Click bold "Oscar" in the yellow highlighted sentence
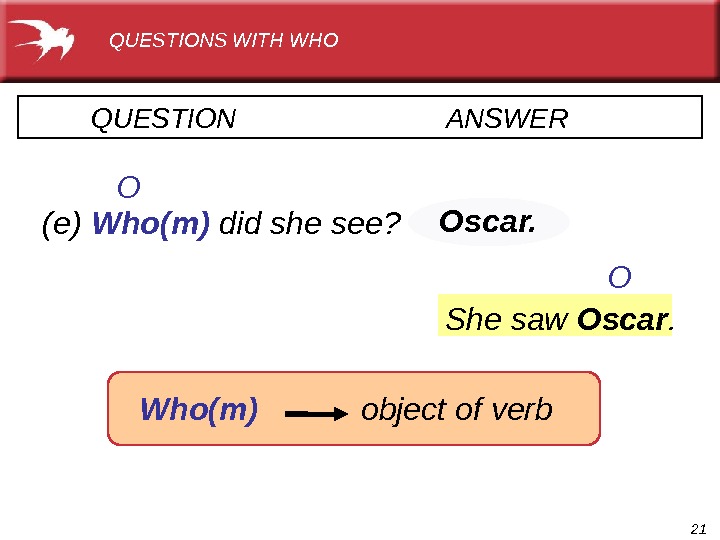This screenshot has width=720, height=540. tap(622, 320)
